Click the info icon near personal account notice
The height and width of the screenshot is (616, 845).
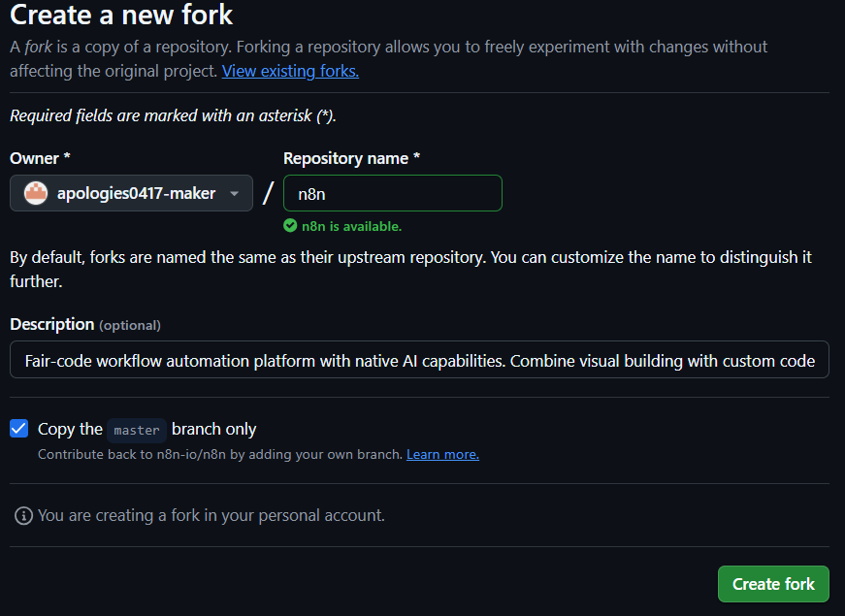(23, 516)
